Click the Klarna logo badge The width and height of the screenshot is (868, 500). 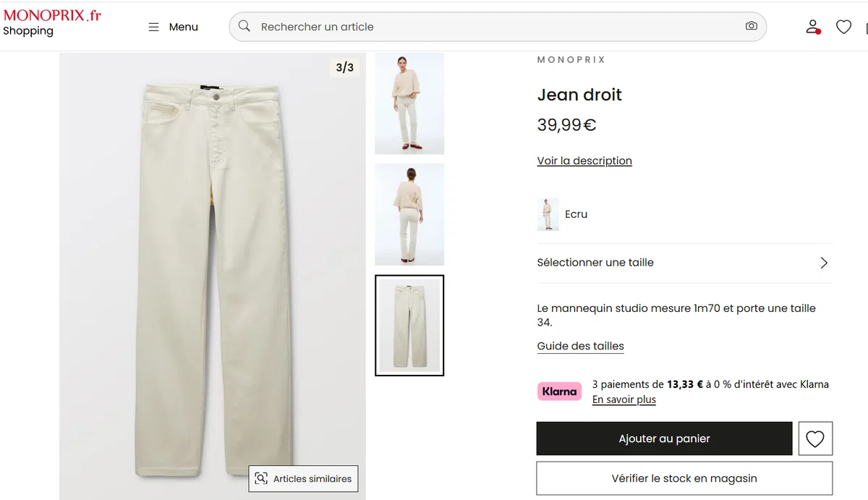point(559,391)
